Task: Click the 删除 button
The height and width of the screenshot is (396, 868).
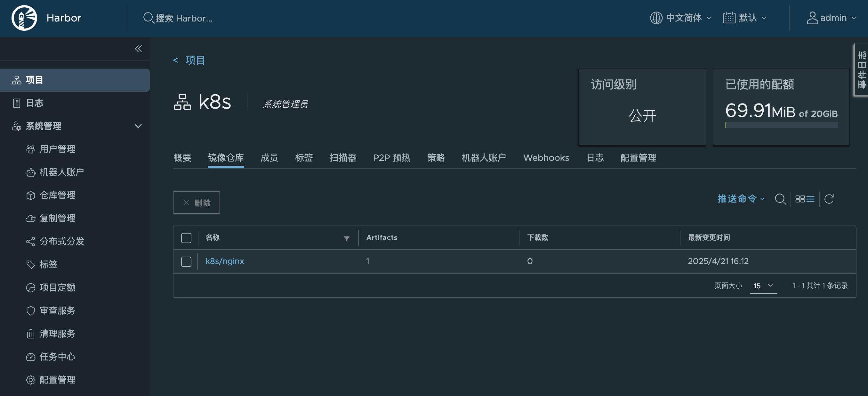Action: tap(197, 202)
